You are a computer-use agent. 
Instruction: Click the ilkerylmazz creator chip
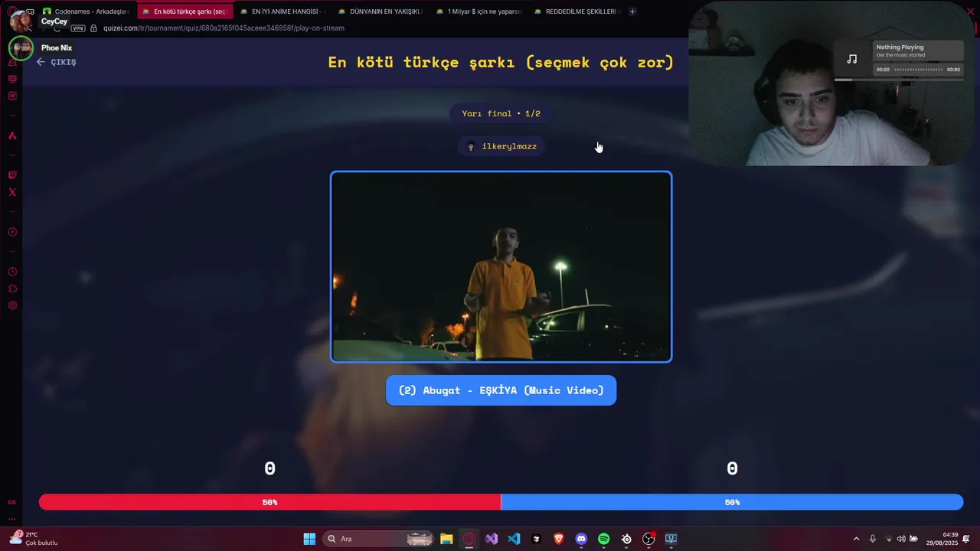point(501,146)
